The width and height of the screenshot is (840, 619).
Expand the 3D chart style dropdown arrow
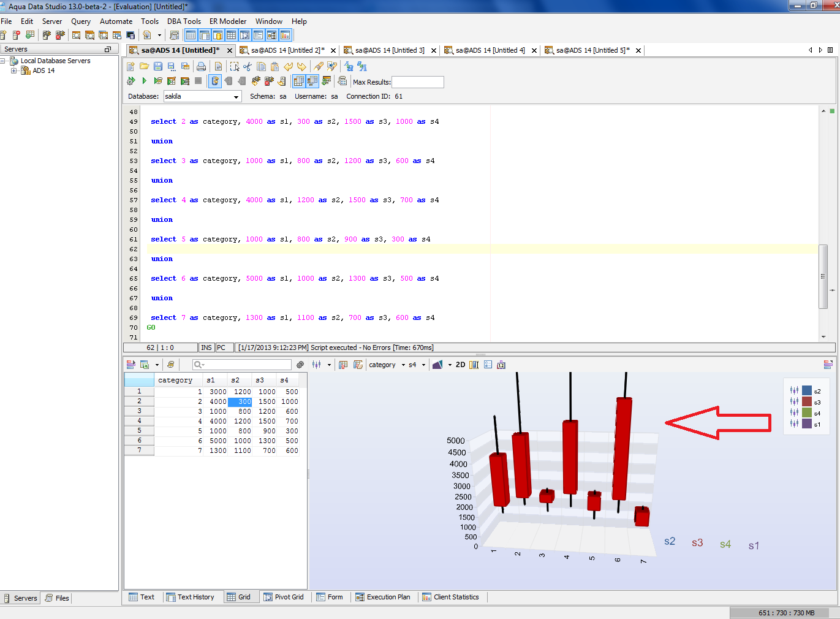tap(450, 365)
